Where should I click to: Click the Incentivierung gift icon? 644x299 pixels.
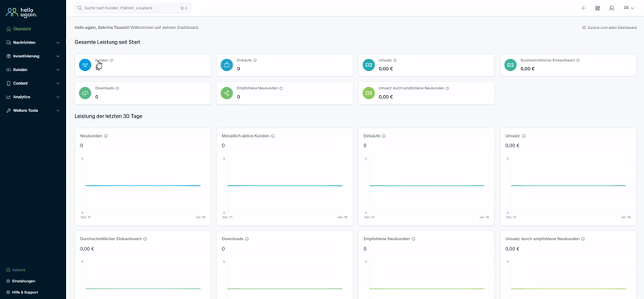point(8,56)
